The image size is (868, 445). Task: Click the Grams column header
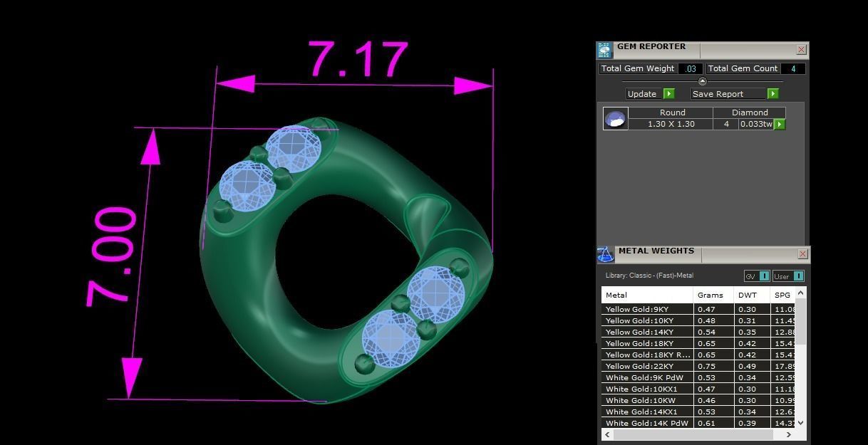pos(713,295)
